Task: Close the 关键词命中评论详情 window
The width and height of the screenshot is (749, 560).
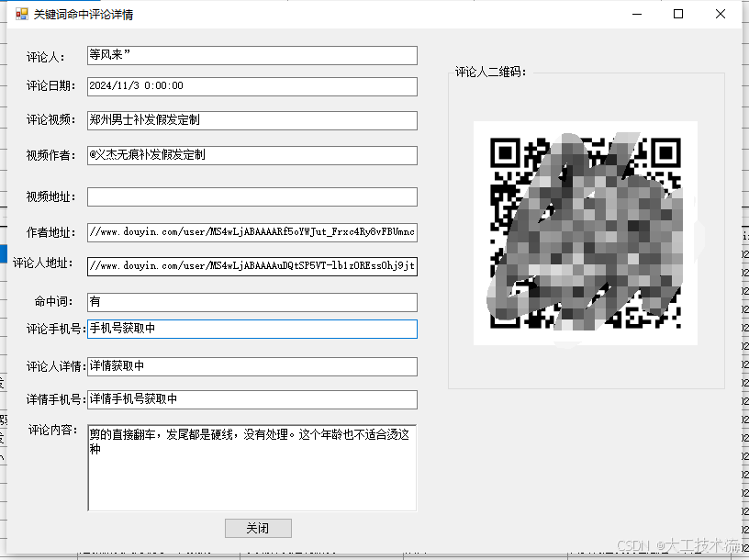Action: [x=721, y=15]
